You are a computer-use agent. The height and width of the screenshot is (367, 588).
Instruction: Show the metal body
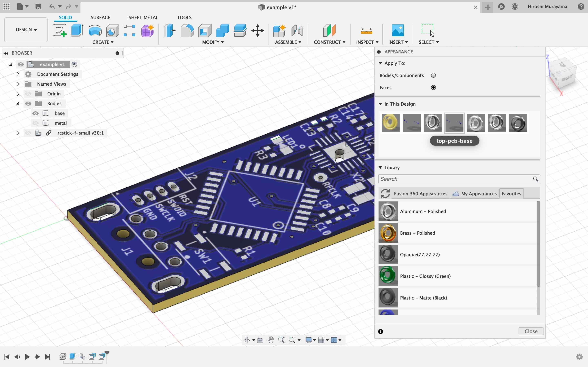(x=36, y=123)
